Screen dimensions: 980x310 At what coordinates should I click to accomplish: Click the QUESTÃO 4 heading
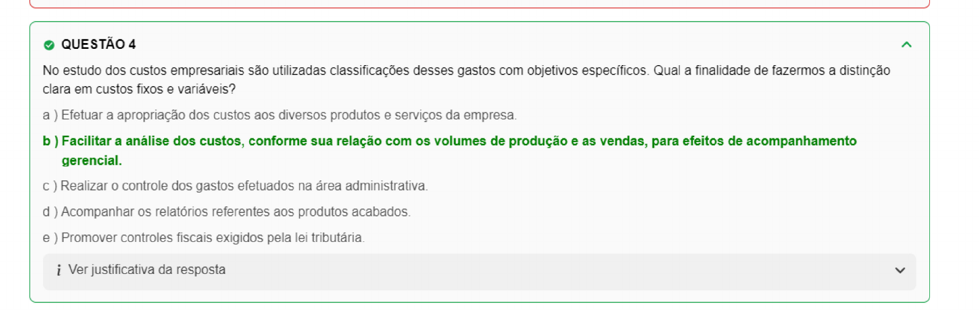tap(98, 44)
